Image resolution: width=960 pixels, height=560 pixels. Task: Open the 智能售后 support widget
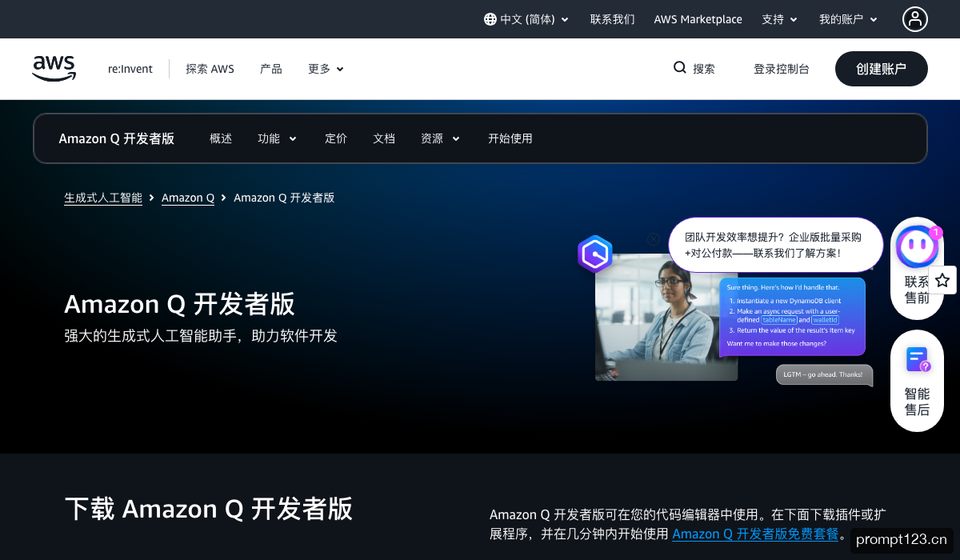tap(917, 381)
